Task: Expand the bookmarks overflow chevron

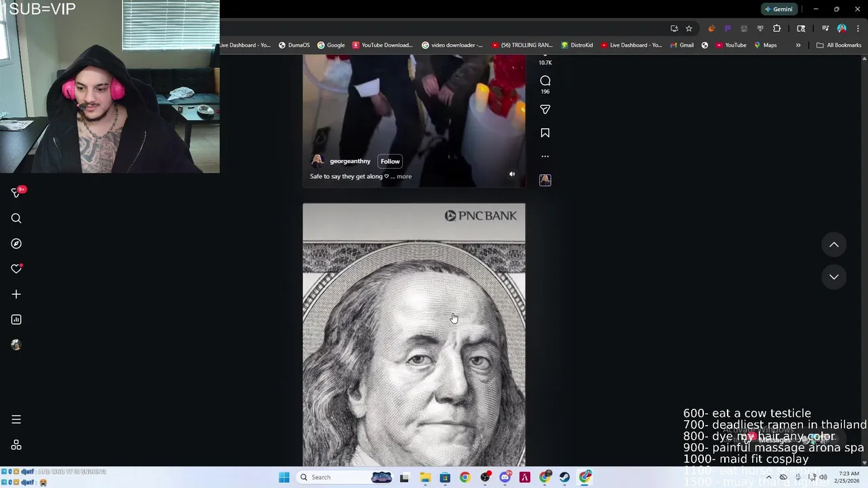Action: (x=798, y=45)
